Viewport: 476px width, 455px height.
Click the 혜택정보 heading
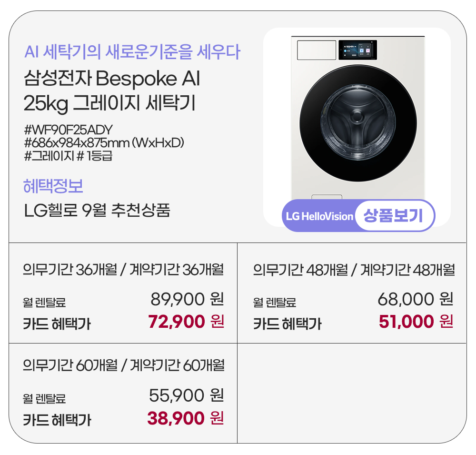53,186
